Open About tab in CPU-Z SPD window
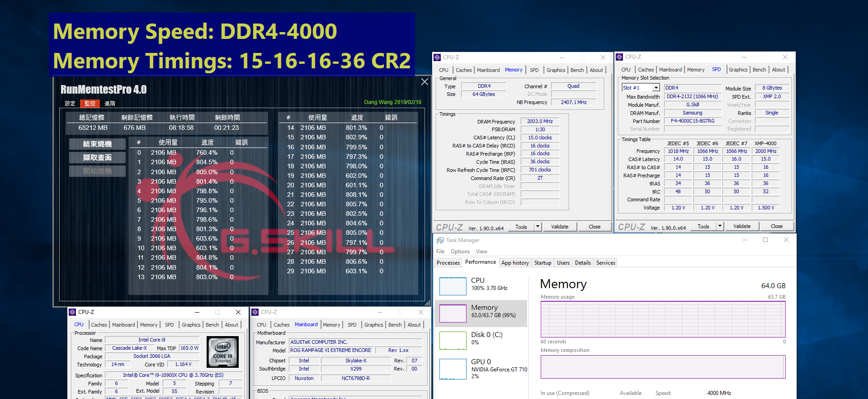 [x=778, y=70]
